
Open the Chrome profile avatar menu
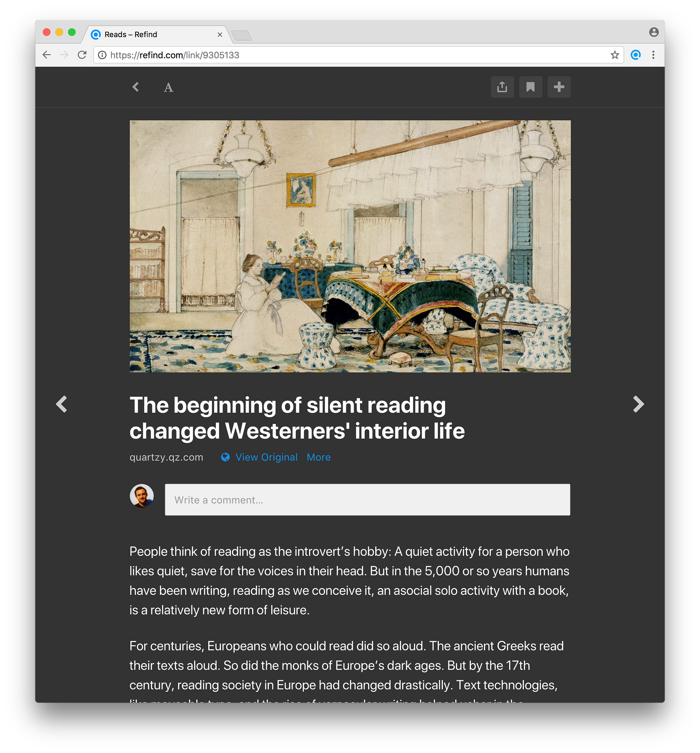click(653, 32)
